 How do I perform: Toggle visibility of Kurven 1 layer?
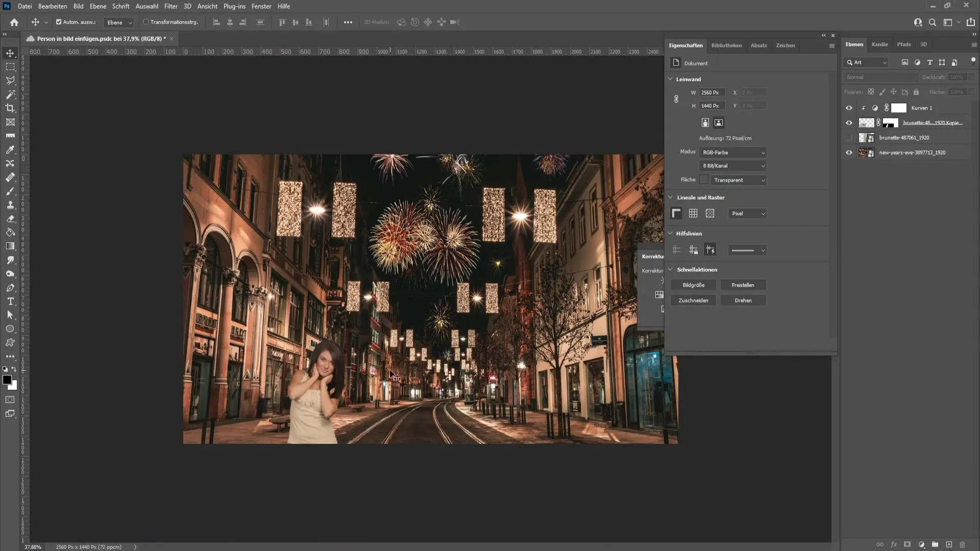point(848,108)
